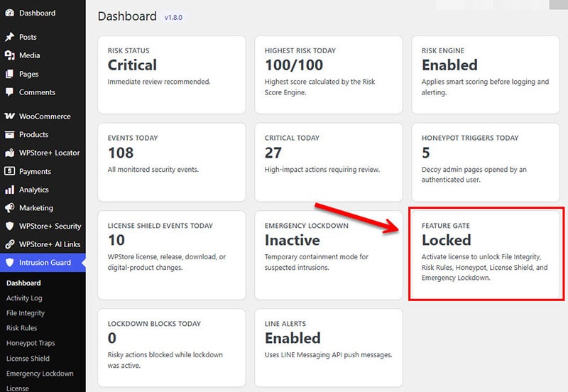Viewport: 568px width, 392px height.
Task: Click the Feature Gate Locked card
Action: [486, 256]
